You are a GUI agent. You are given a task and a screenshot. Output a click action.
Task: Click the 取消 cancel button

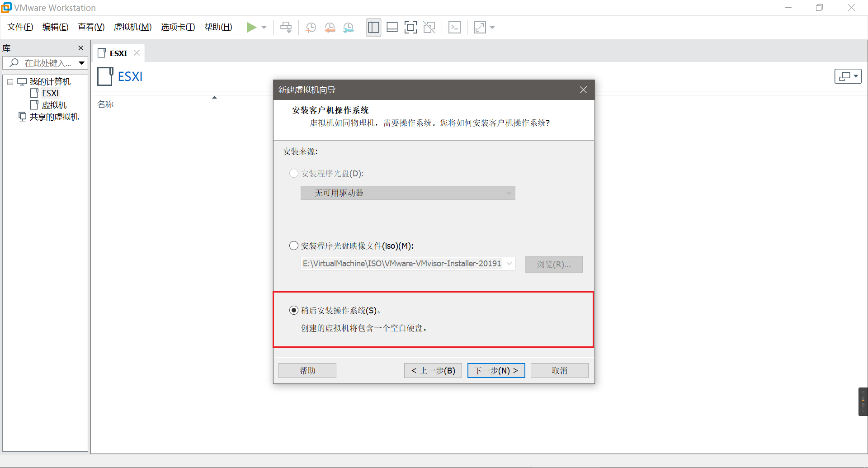point(560,371)
